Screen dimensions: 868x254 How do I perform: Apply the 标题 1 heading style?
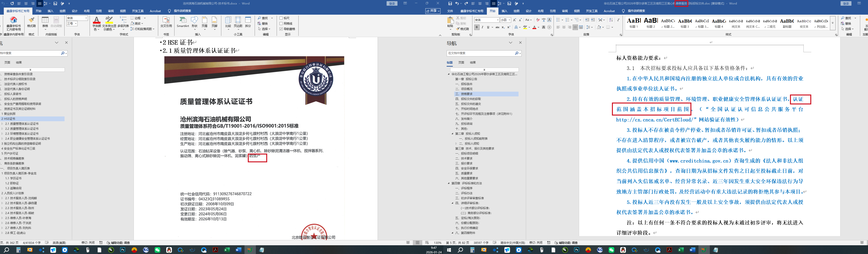634,23
